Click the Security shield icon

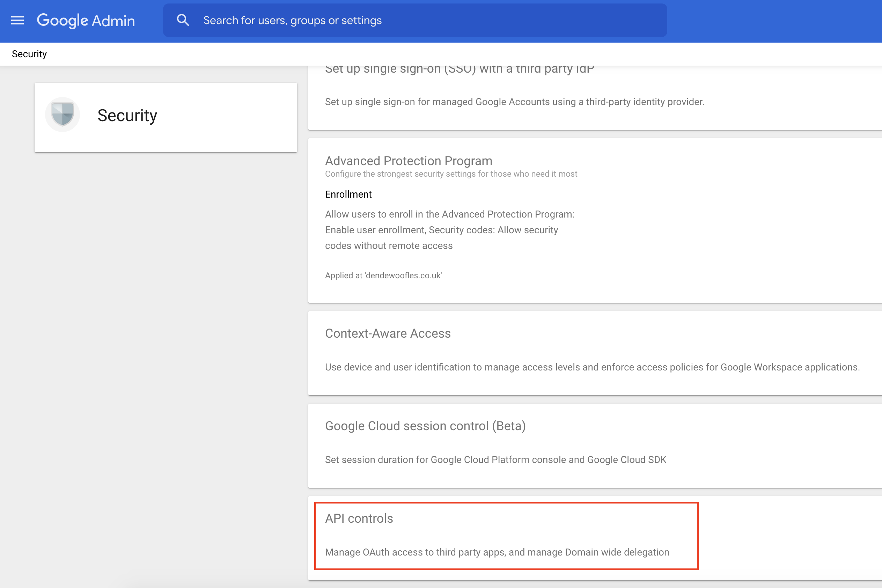[62, 115]
